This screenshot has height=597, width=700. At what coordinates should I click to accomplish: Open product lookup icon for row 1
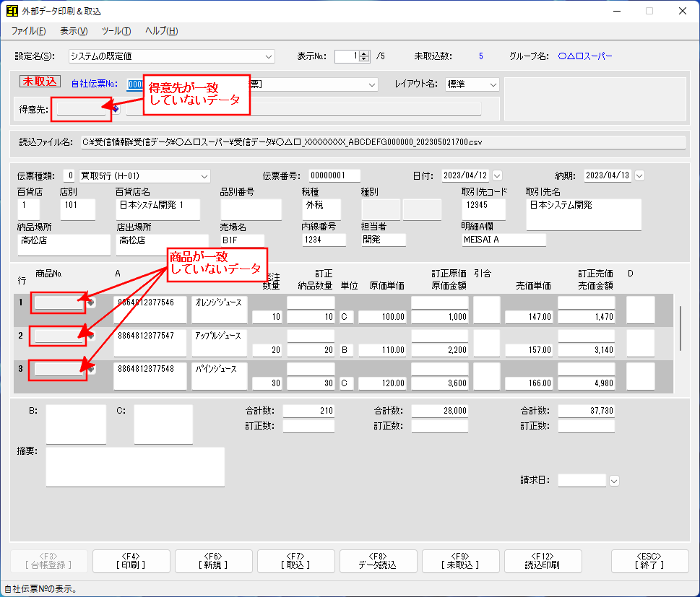coord(91,302)
